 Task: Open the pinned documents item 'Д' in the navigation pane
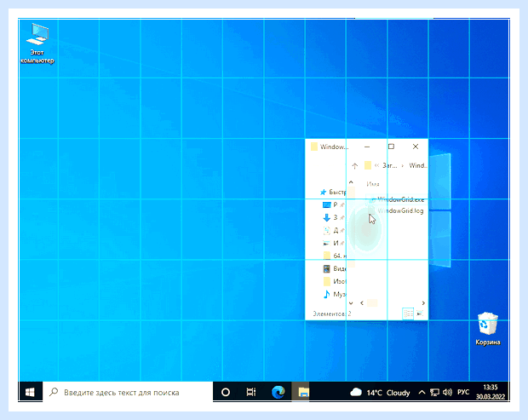(333, 230)
